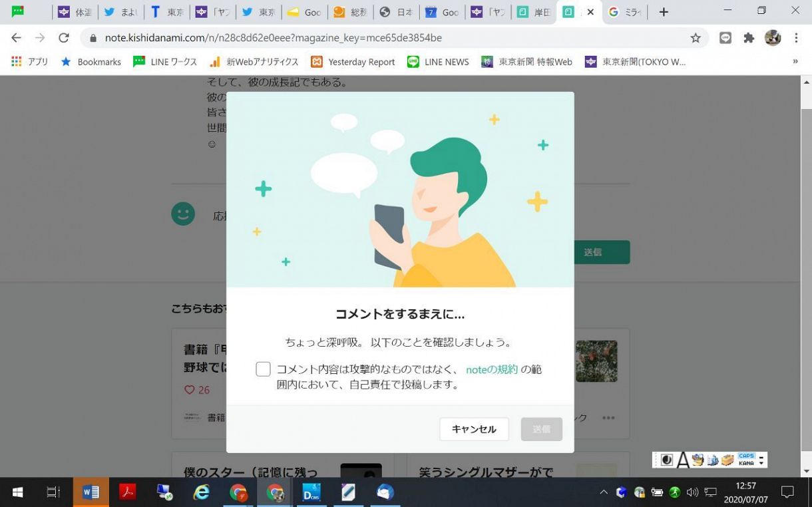Screen dimensions: 812x507
Task: Open the noteの規約 link
Action: pos(491,369)
